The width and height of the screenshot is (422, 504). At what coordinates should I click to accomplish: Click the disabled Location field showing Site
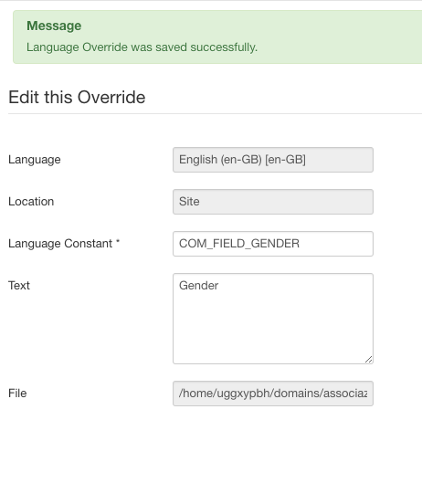click(x=273, y=202)
